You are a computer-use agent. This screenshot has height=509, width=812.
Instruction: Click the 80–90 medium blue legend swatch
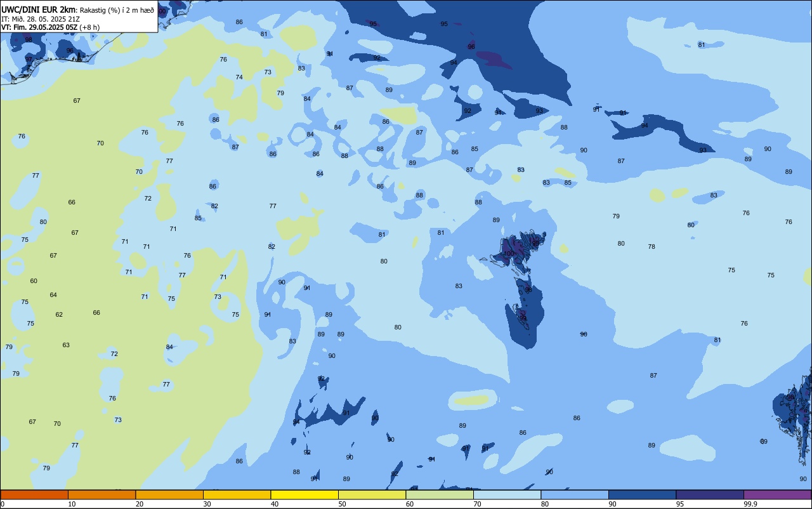[x=575, y=494]
